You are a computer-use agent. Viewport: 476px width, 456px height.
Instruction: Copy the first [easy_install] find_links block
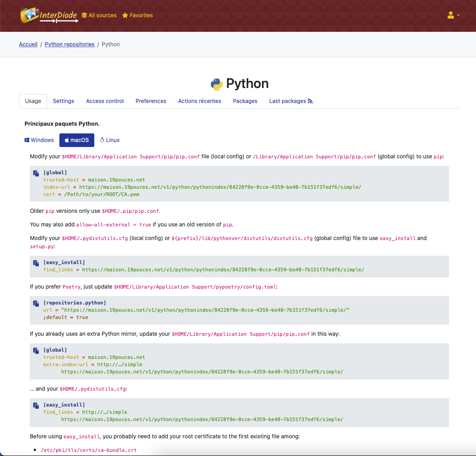36,263
